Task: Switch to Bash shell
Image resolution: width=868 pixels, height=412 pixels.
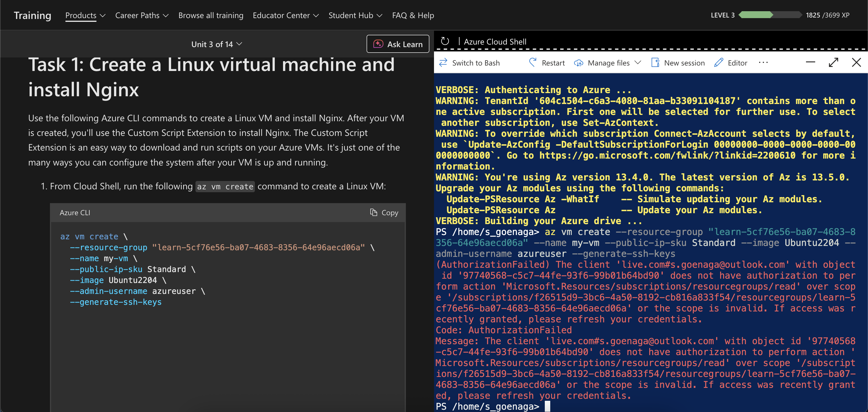Action: click(x=469, y=63)
